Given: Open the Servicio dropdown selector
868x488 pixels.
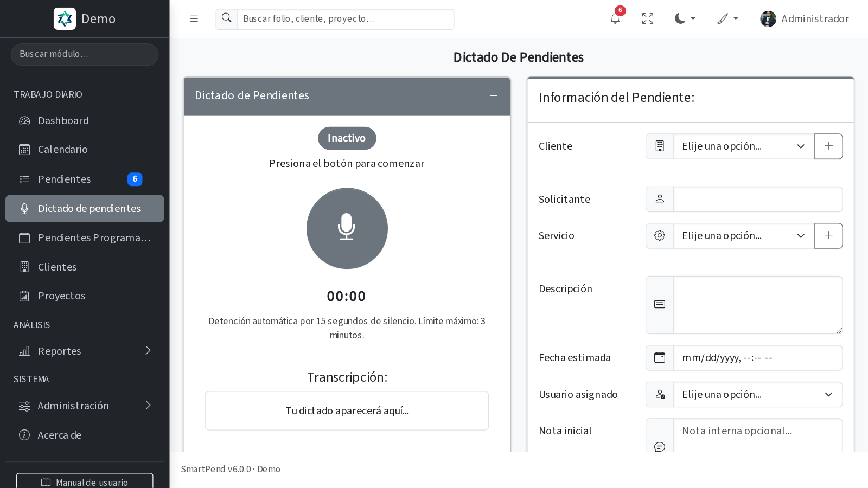Looking at the screenshot, I should coord(744,236).
